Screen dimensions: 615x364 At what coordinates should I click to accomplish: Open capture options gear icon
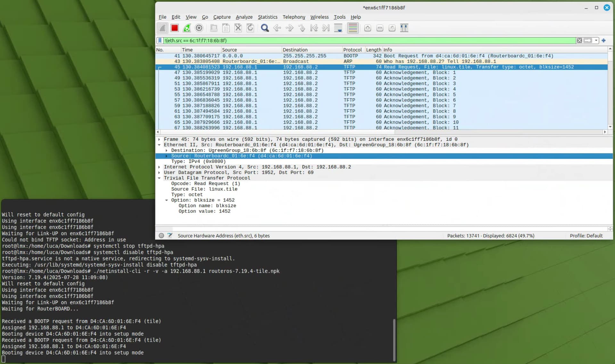199,28
